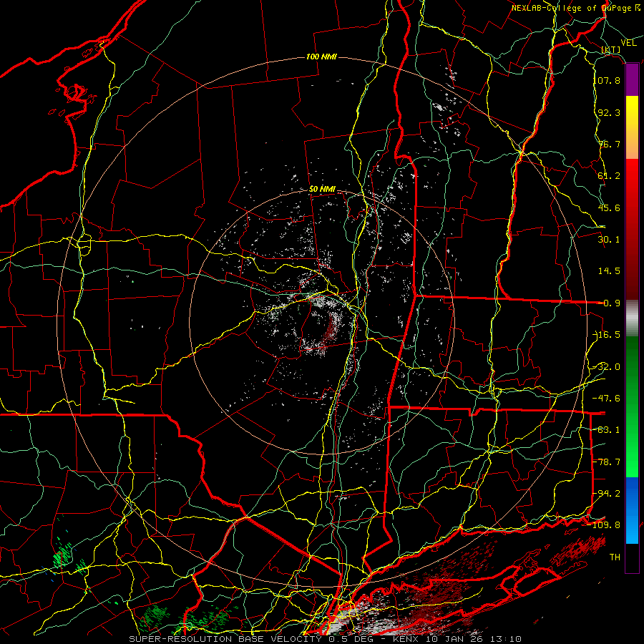
Task: Click the purple segment of color bar
Action: [x=632, y=80]
